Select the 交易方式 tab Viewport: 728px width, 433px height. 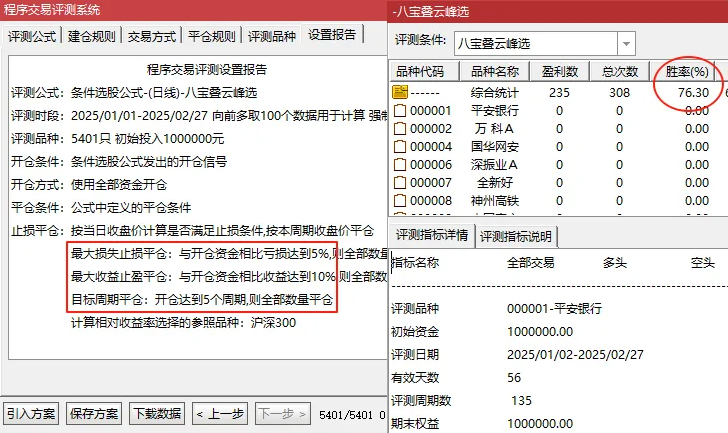(153, 37)
